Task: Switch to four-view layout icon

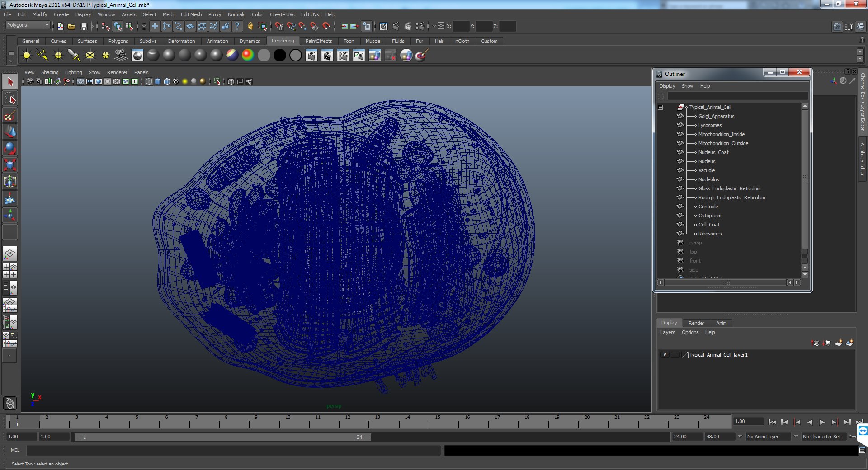Action: 10,271
